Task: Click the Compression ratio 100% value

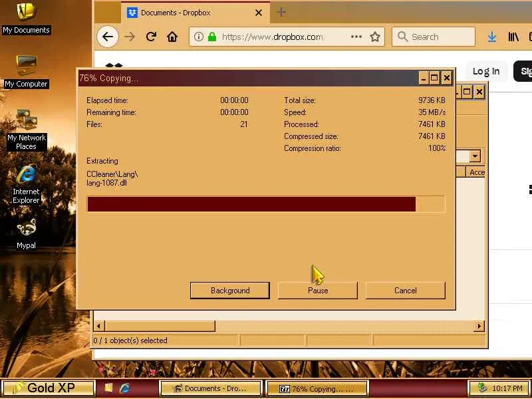Action: click(437, 148)
